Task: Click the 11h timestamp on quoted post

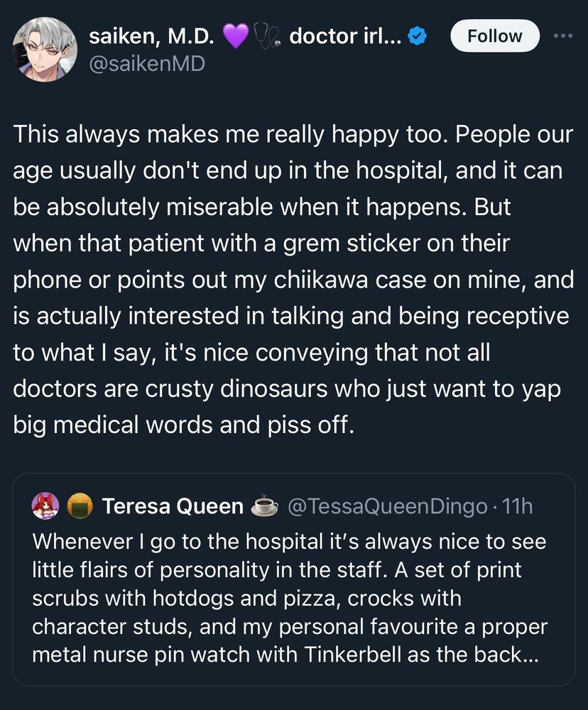Action: [517, 506]
